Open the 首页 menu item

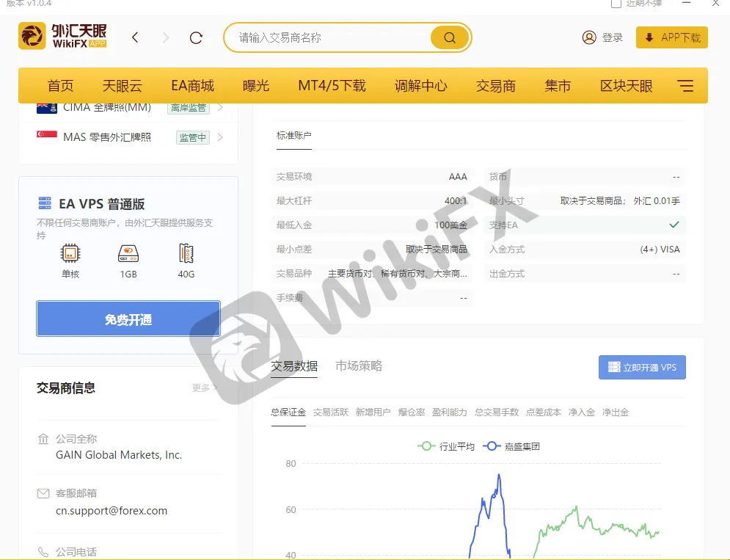pyautogui.click(x=60, y=86)
